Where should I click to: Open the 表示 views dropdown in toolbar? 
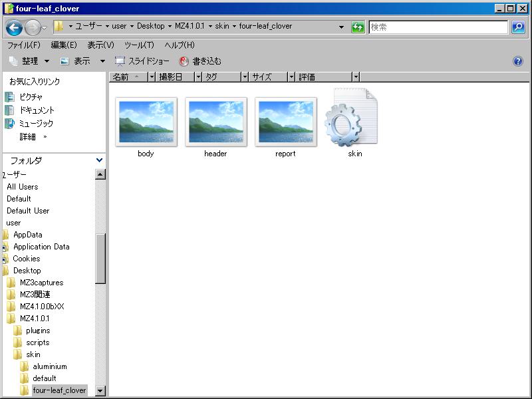pyautogui.click(x=82, y=61)
